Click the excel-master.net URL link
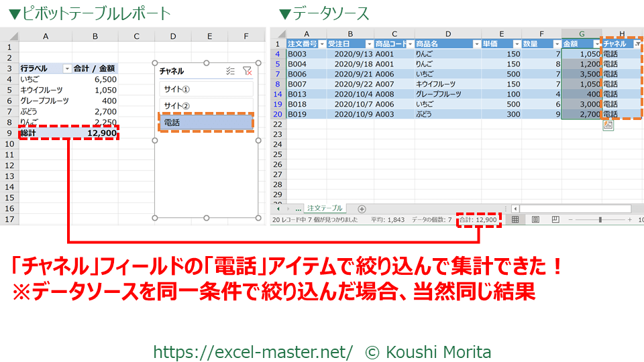Viewport: 644px width, 362px height. point(253,351)
